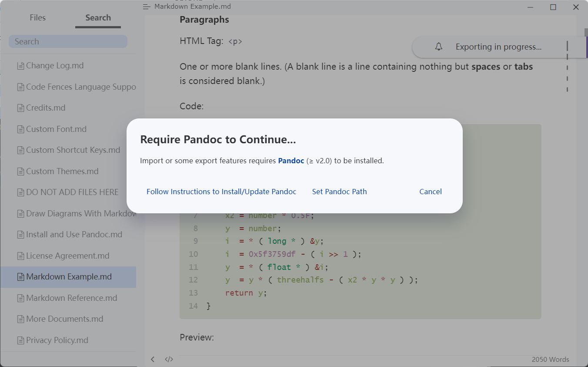Open the Pandoc hyperlink in dialog text

[291, 161]
